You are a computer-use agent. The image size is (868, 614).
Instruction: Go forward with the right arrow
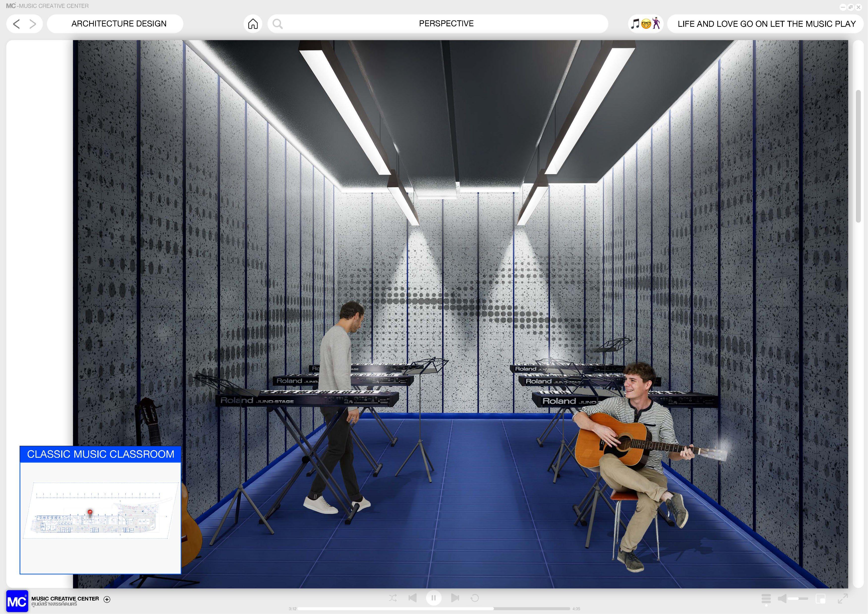pyautogui.click(x=33, y=24)
